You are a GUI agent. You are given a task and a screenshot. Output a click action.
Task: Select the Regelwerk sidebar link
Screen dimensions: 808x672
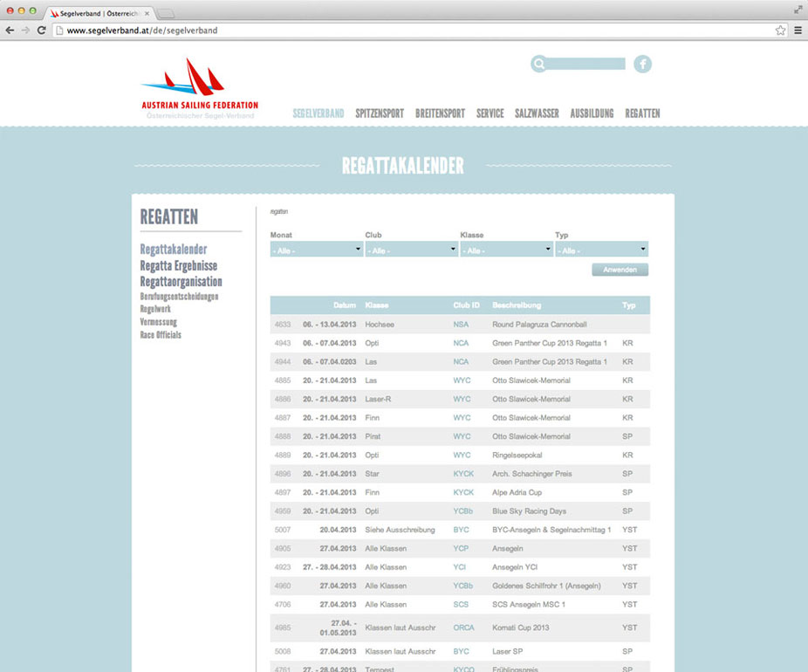tap(155, 309)
